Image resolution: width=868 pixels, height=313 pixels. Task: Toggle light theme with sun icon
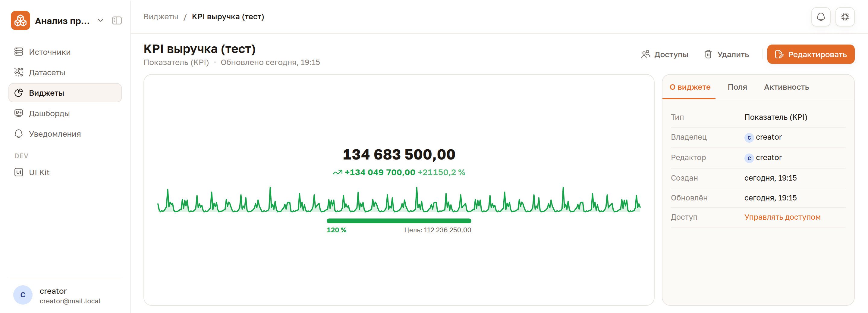coord(844,17)
